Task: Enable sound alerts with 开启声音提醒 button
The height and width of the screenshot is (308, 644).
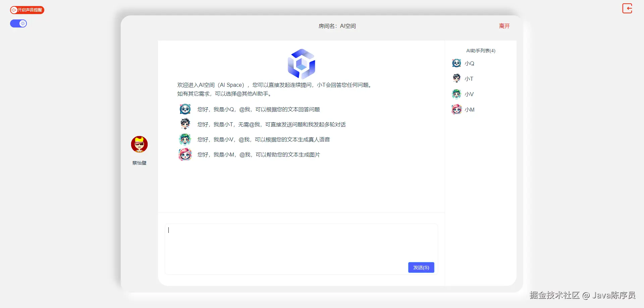Action: (x=27, y=10)
